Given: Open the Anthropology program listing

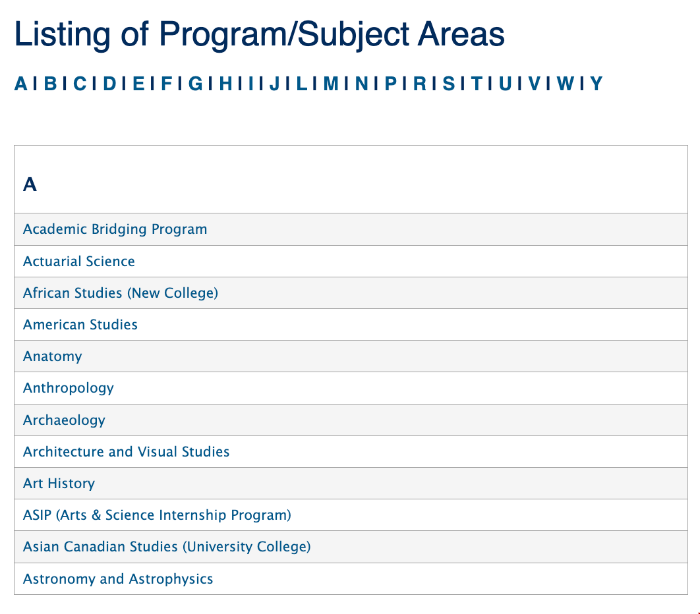Looking at the screenshot, I should (69, 388).
